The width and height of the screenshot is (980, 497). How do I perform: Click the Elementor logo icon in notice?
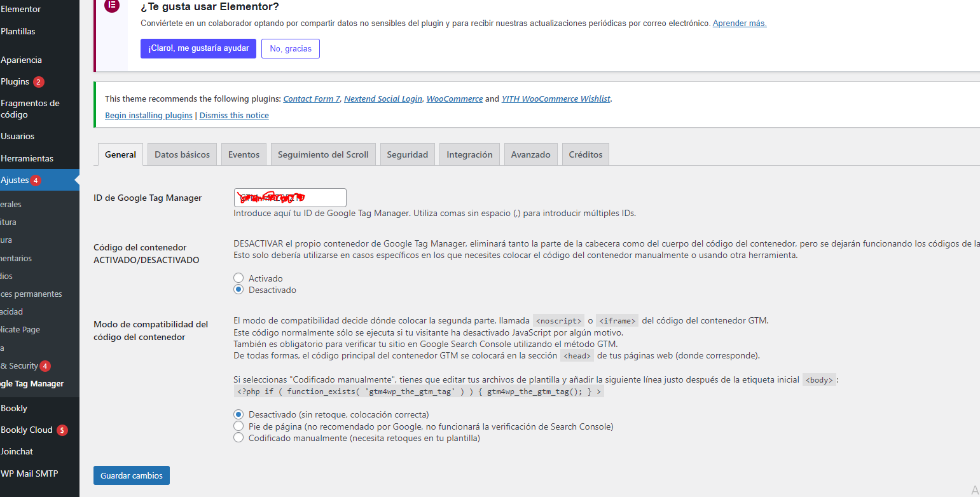tap(111, 6)
